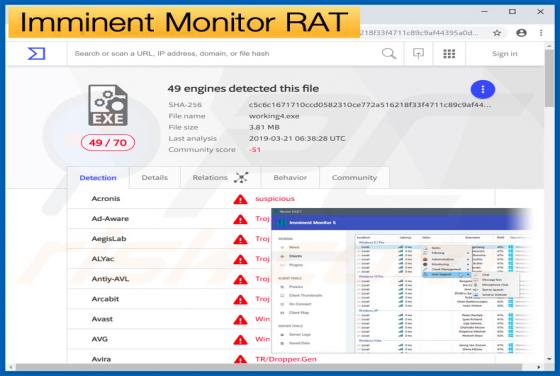560x376 pixels.
Task: Open the browser profile avatar icon
Action: (521, 33)
